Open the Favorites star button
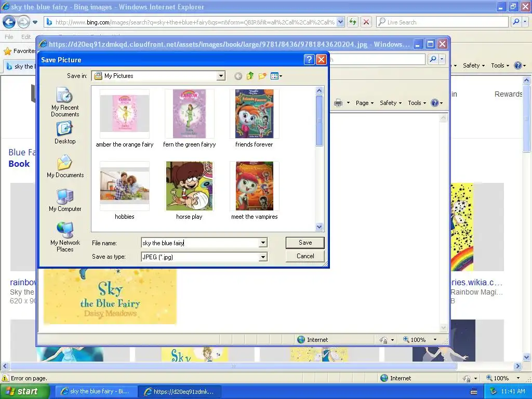532x399 pixels. pyautogui.click(x=7, y=51)
